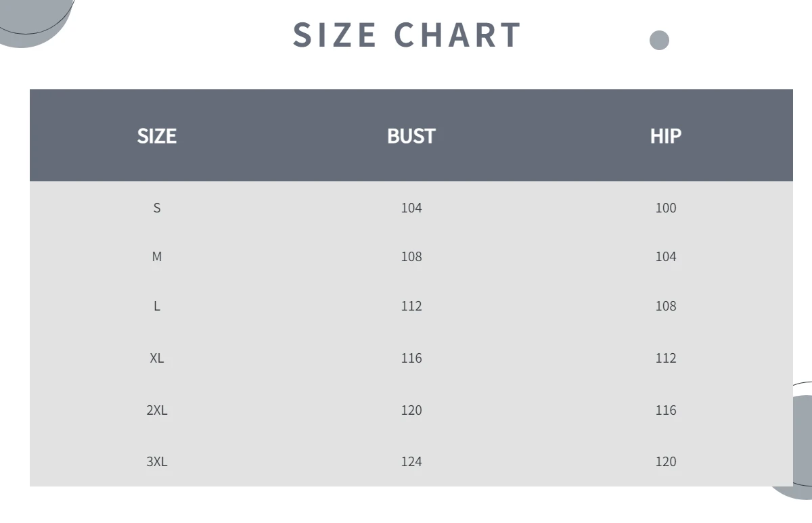This screenshot has height=523, width=812.
Task: Click the XL size row label
Action: tap(156, 358)
